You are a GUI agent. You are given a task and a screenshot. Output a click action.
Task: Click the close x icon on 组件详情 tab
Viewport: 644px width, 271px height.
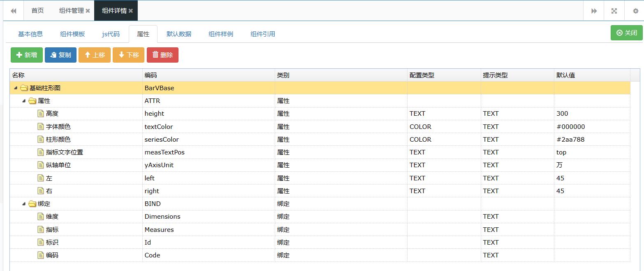pyautogui.click(x=131, y=10)
